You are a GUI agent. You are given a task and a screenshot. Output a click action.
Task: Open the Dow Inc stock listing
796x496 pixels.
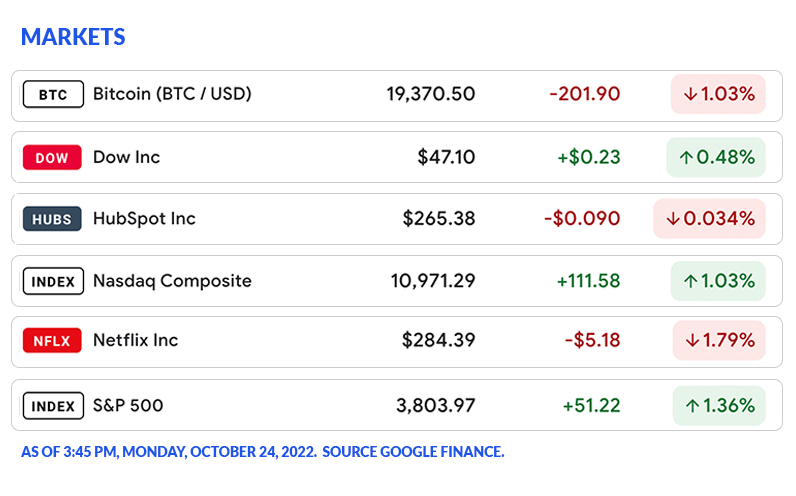(126, 157)
